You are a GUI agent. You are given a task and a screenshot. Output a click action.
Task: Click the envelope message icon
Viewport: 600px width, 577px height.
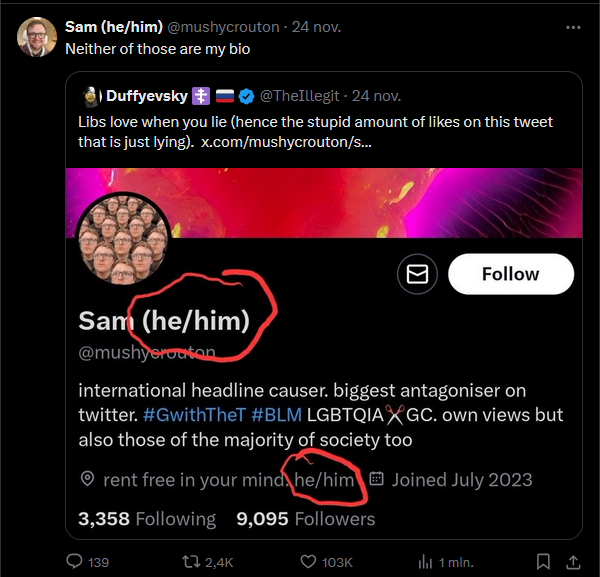click(417, 275)
